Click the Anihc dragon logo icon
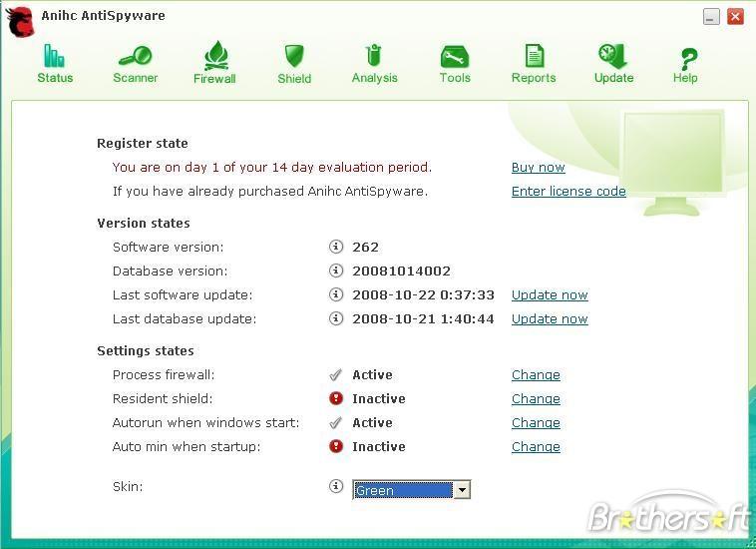The image size is (756, 549). pos(20,22)
